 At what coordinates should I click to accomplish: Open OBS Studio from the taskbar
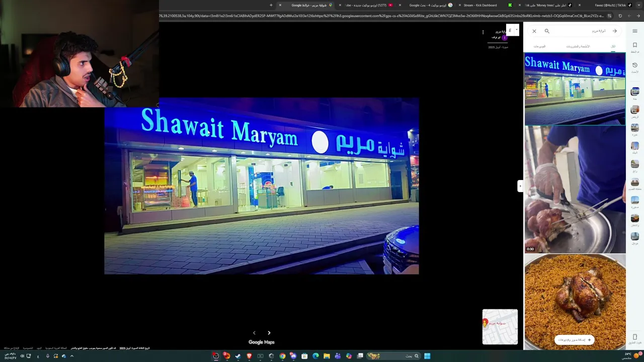tap(216, 356)
